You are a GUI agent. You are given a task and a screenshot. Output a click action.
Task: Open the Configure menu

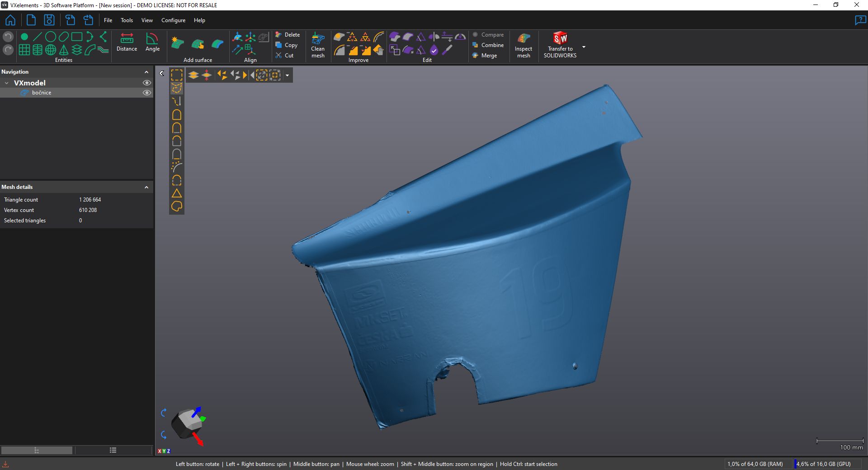173,20
